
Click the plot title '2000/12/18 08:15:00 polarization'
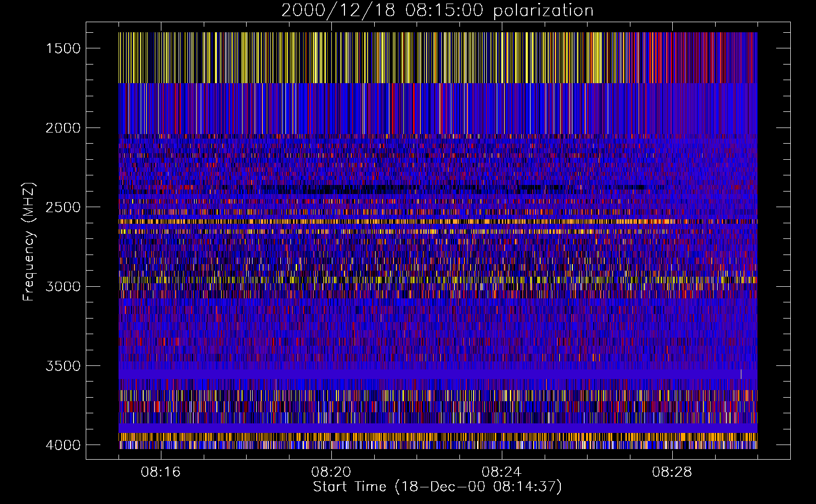point(437,11)
